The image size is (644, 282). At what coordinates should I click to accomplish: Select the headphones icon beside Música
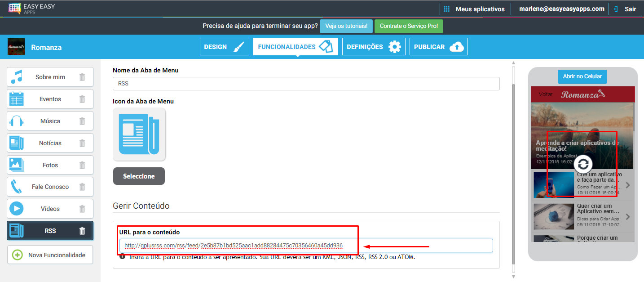17,121
